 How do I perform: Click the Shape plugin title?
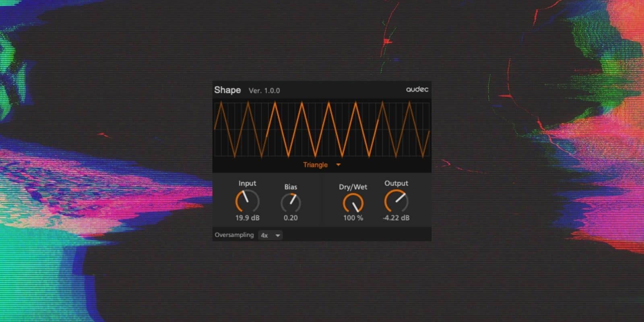[227, 90]
